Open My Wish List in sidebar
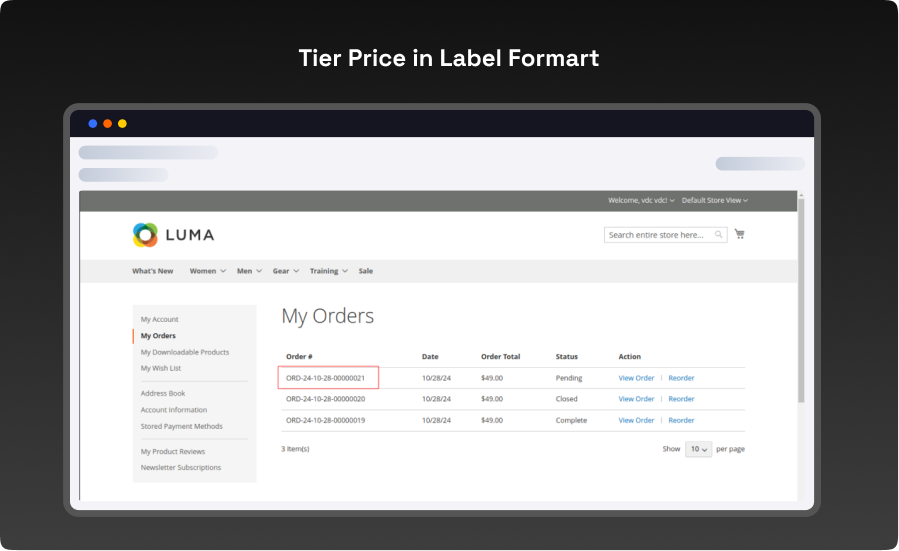Image resolution: width=899 pixels, height=551 pixels. [x=161, y=368]
